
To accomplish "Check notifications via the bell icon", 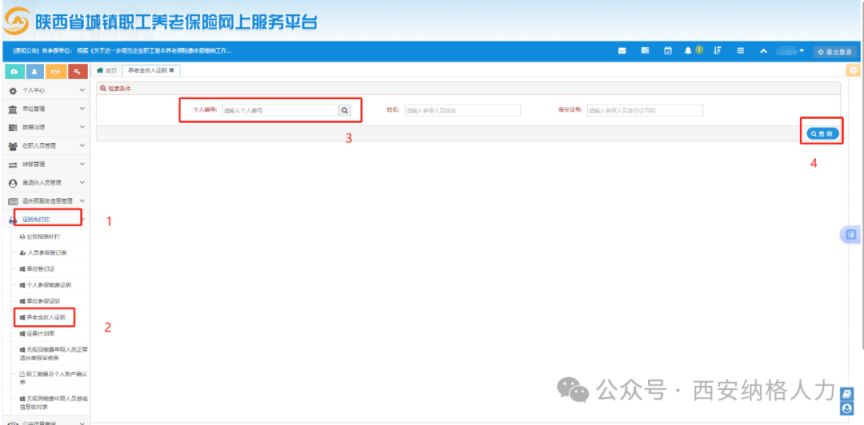I will click(688, 50).
